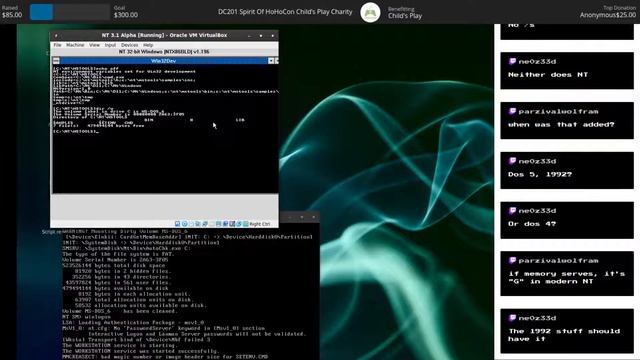Image resolution: width=640 pixels, height=360 pixels.
Task: Click the Win32Dev blue title bar
Action: click(x=164, y=61)
